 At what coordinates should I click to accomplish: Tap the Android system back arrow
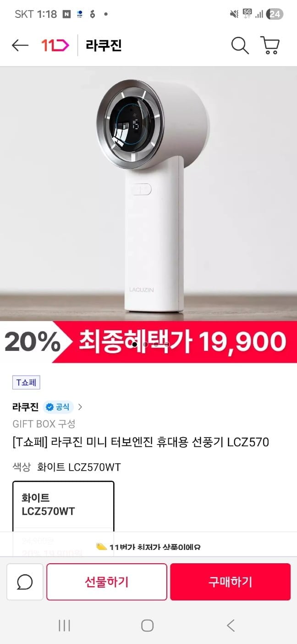(231, 625)
